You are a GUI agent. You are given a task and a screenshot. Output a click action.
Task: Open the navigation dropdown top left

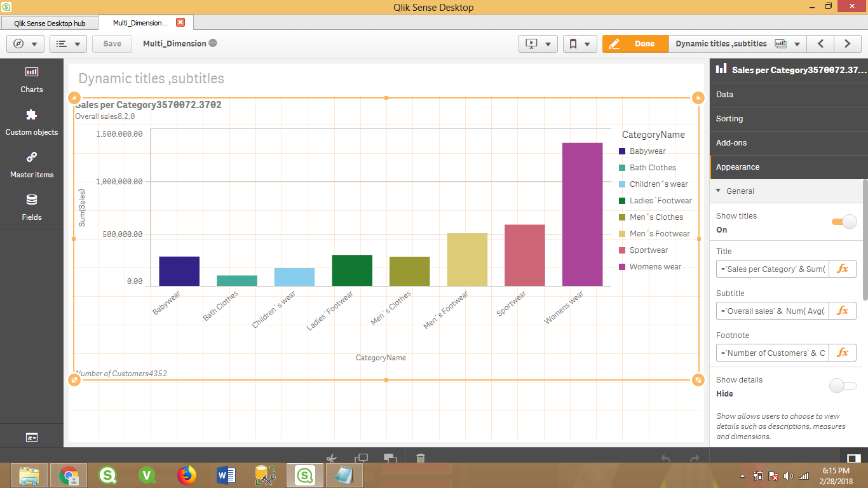pos(25,43)
